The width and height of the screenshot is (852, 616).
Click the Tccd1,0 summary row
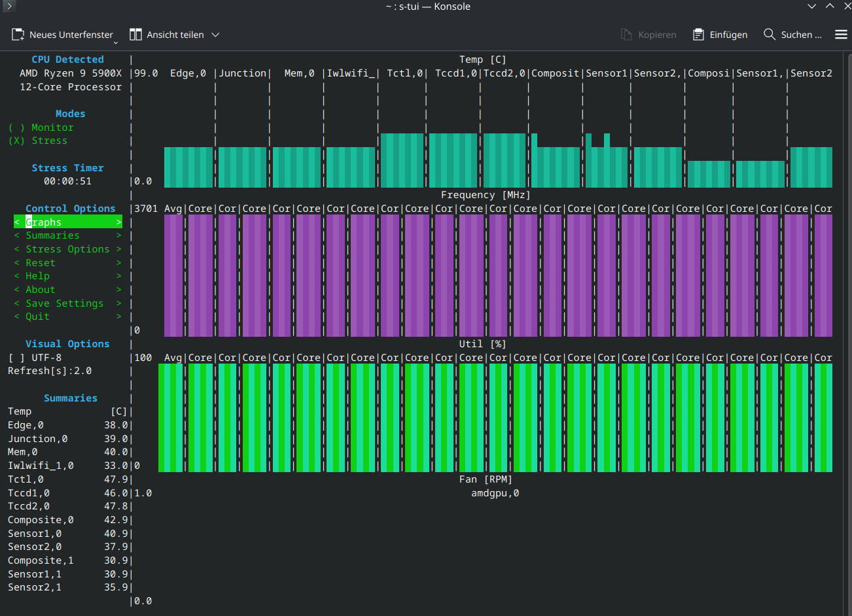[x=68, y=493]
